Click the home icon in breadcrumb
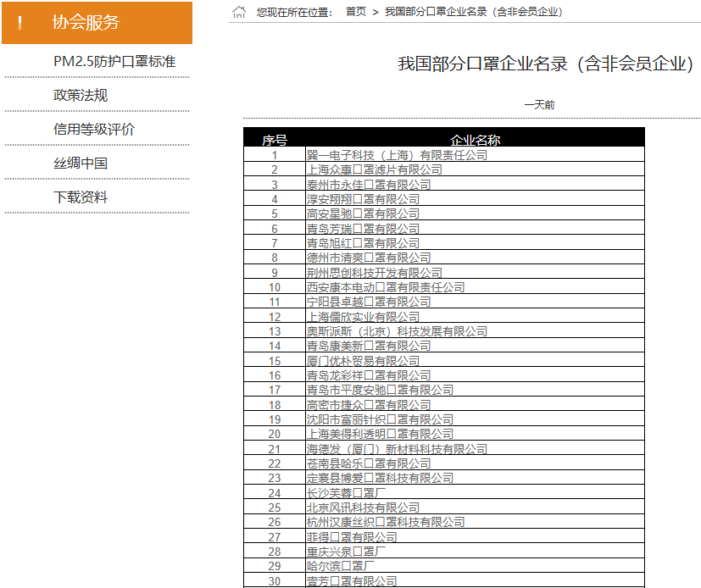 239,12
